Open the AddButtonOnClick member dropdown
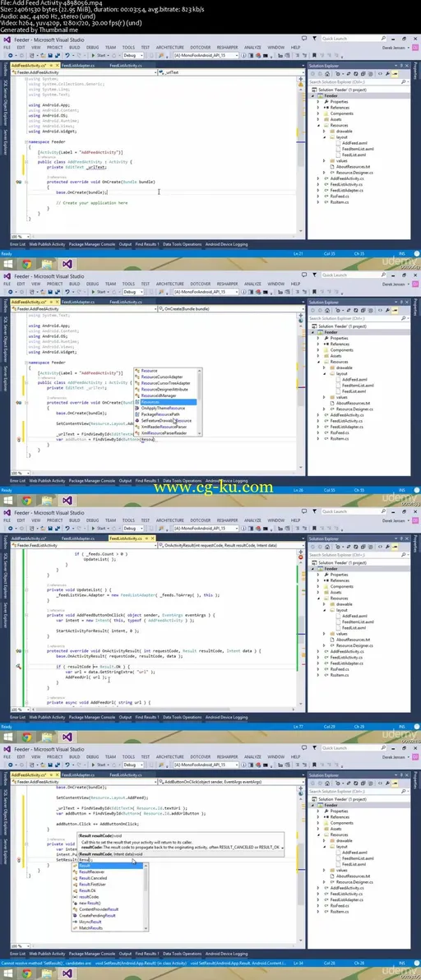 [x=228, y=781]
